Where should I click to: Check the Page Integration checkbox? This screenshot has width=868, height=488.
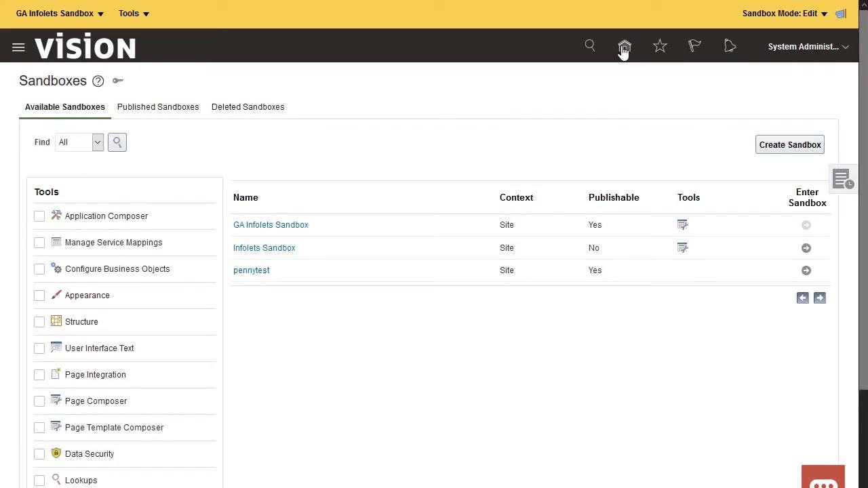pyautogui.click(x=39, y=375)
